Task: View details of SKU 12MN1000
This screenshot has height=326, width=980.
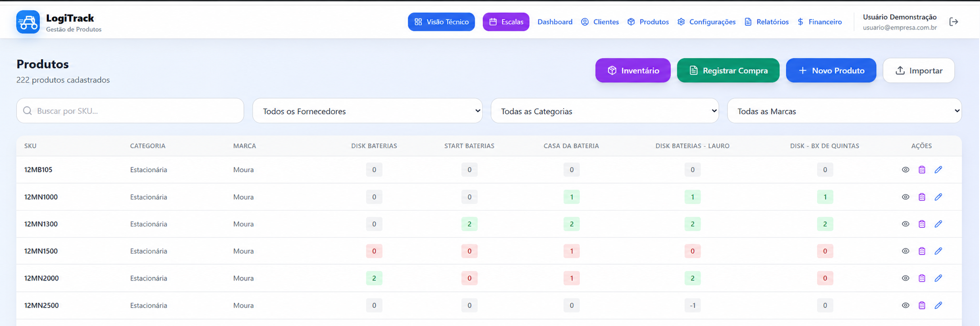Action: point(905,197)
